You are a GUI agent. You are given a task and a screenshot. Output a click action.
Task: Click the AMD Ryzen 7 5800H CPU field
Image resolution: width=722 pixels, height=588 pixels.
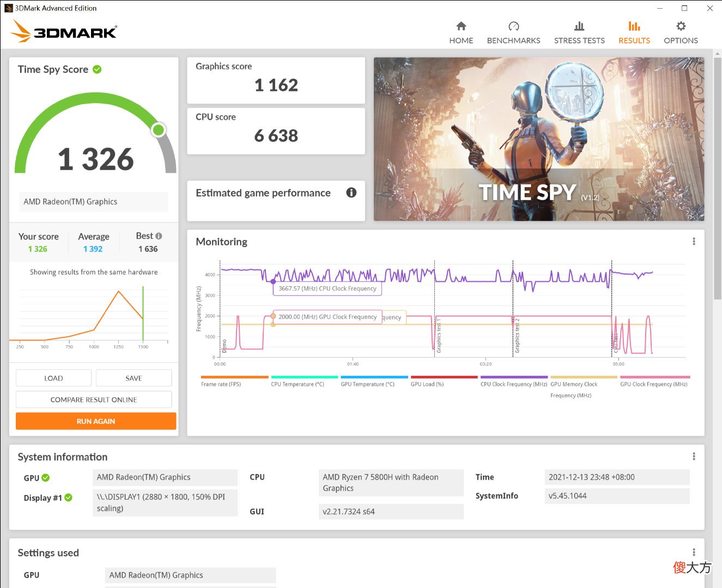tap(391, 482)
